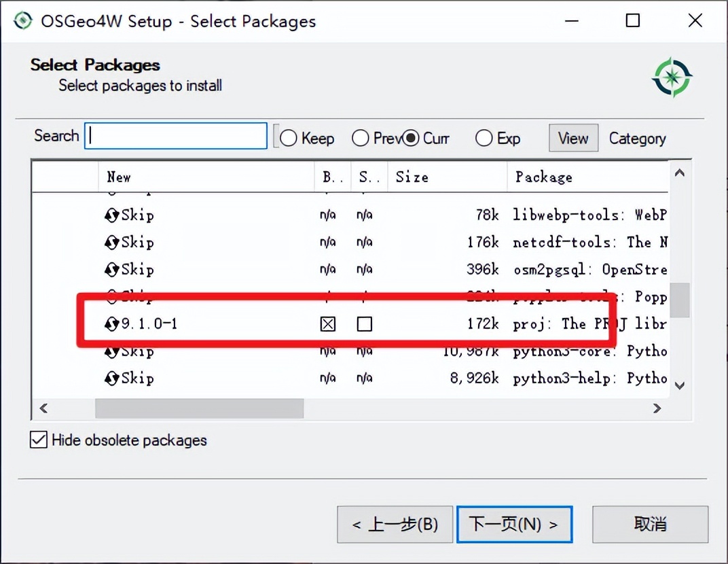
Task: Click the libwebp-tools package name
Action: [x=566, y=215]
